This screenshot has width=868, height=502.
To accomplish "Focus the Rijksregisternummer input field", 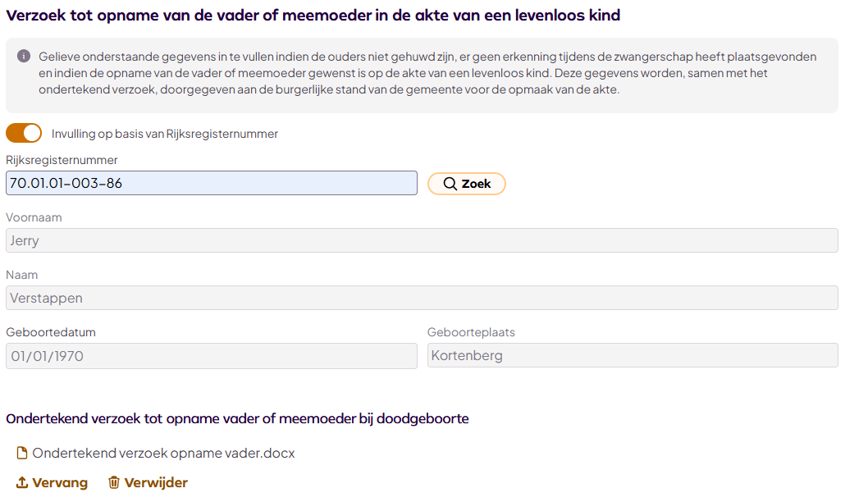I will click(211, 183).
